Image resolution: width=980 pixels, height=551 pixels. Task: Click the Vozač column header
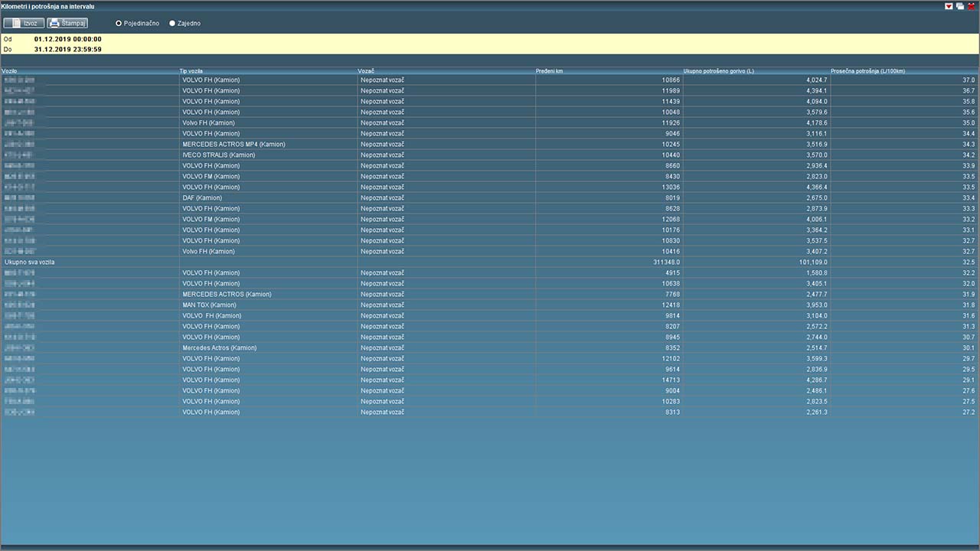tap(366, 71)
